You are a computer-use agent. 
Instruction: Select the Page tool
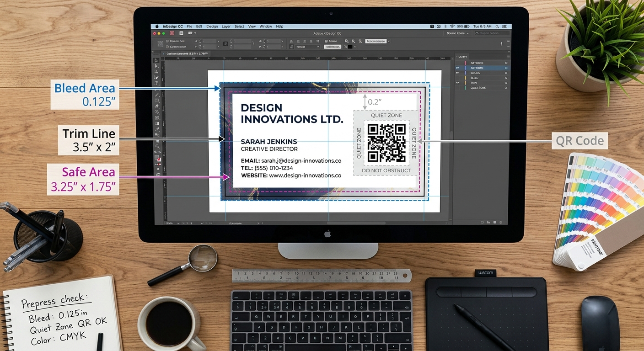[156, 72]
